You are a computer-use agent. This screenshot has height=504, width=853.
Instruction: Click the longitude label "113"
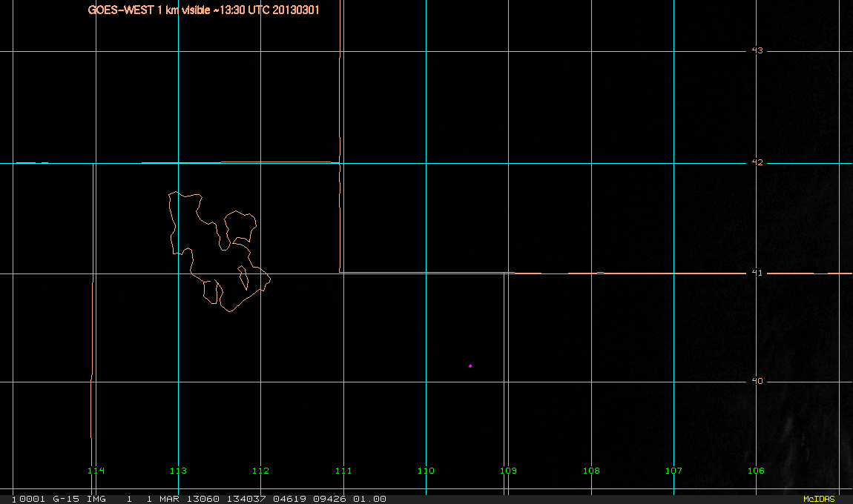(178, 471)
